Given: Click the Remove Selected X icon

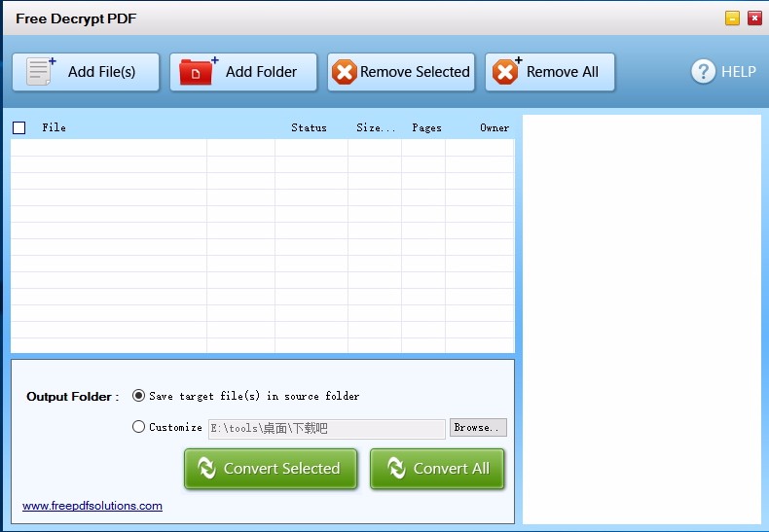Looking at the screenshot, I should (x=345, y=72).
